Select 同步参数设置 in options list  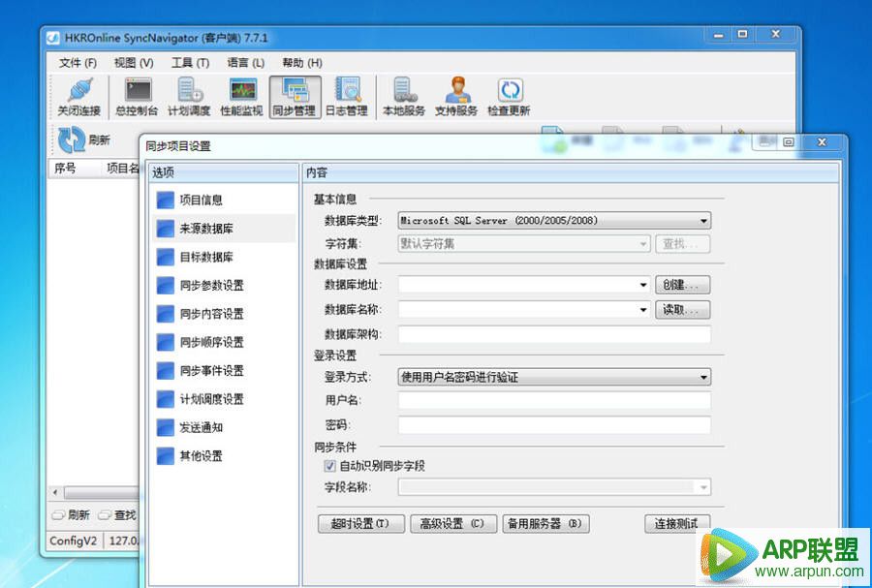point(211,286)
